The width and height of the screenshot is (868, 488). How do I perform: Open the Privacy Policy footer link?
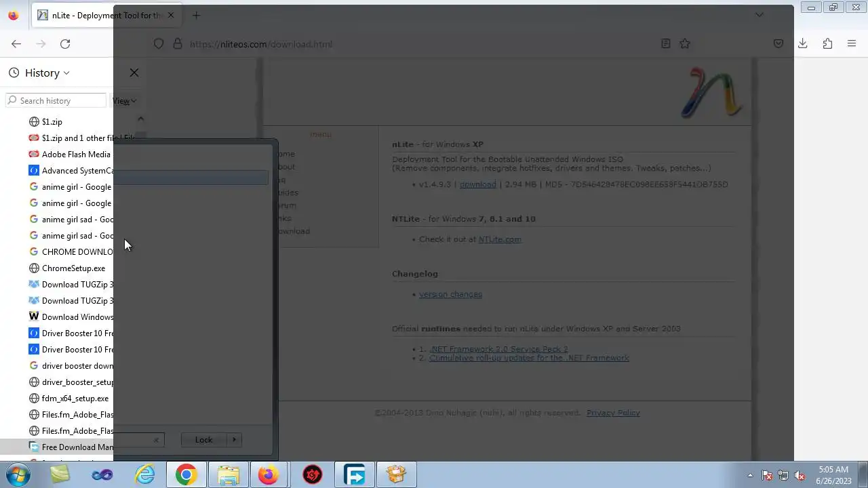click(x=613, y=413)
